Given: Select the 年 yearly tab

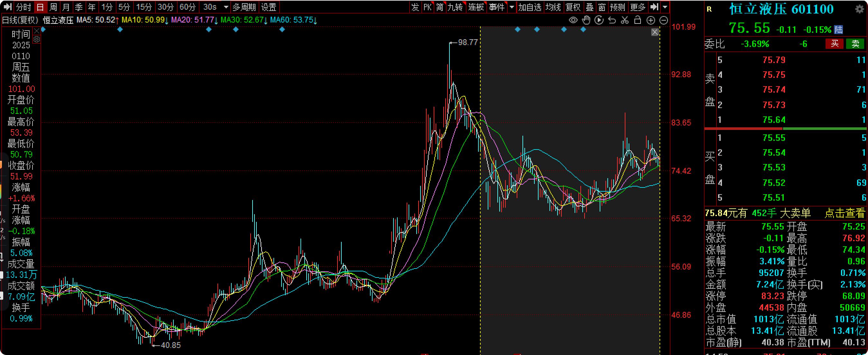Looking at the screenshot, I should [x=92, y=7].
